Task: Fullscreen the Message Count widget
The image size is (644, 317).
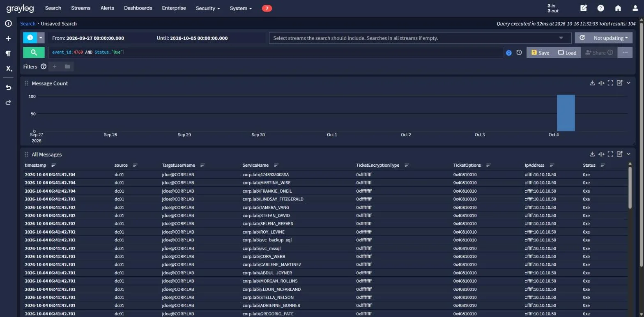Action: [x=610, y=83]
